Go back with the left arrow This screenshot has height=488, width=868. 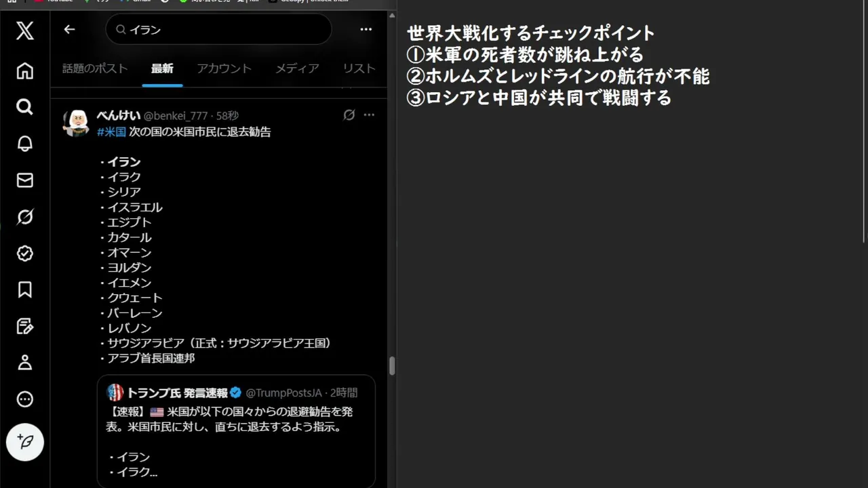coord(69,29)
